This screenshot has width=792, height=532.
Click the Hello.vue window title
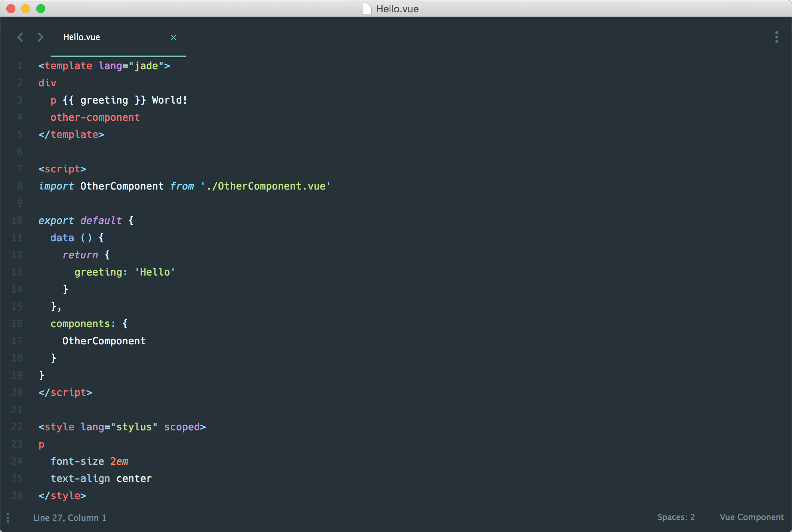pyautogui.click(x=397, y=9)
